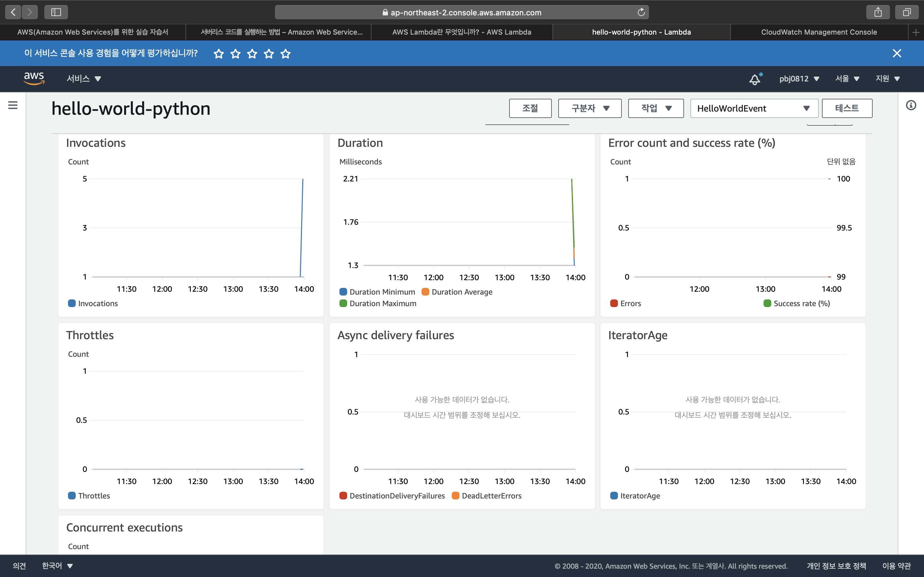Viewport: 924px width, 577px height.
Task: Switch to the CloudWatch Management Console tab
Action: 819,32
